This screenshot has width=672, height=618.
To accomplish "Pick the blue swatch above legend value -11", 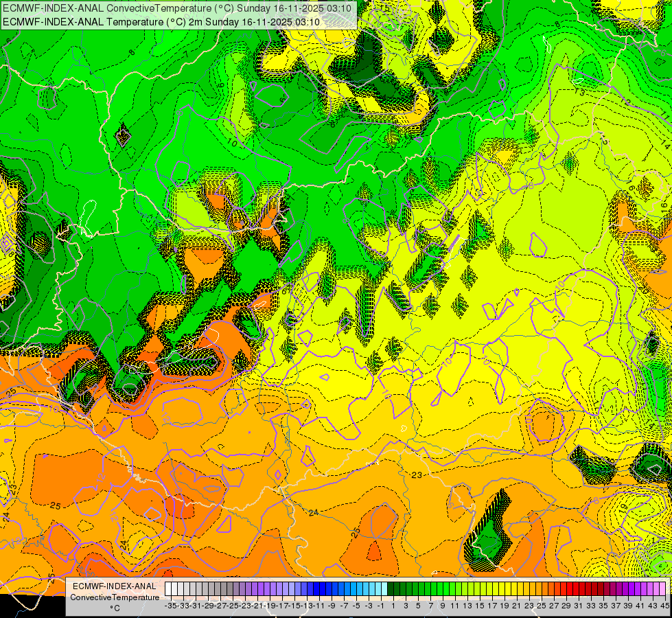I will click(x=316, y=588).
